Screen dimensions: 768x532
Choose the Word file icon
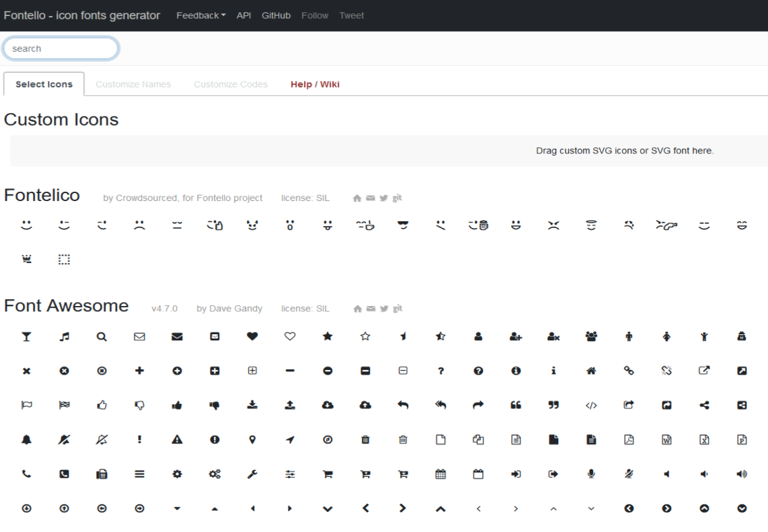(666, 439)
